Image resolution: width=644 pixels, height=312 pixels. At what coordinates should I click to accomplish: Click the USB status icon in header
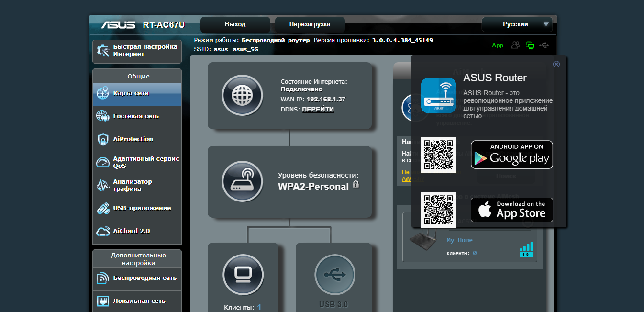pyautogui.click(x=544, y=45)
